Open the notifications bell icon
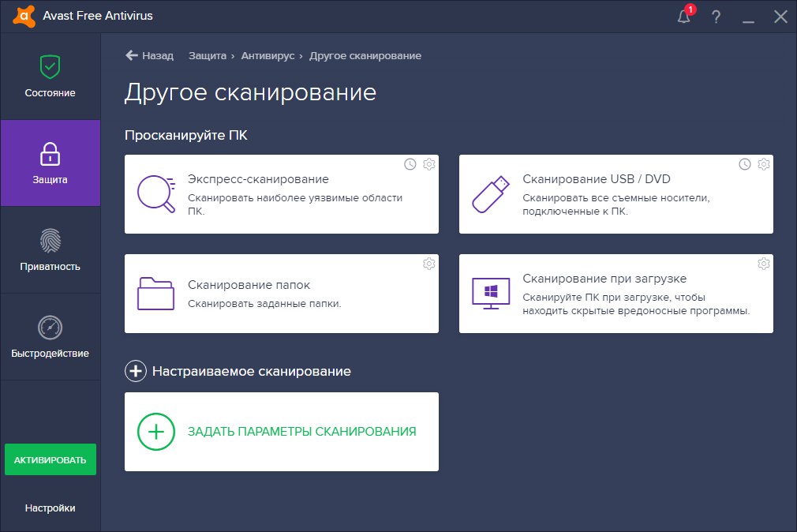This screenshot has height=532, width=797. click(684, 17)
